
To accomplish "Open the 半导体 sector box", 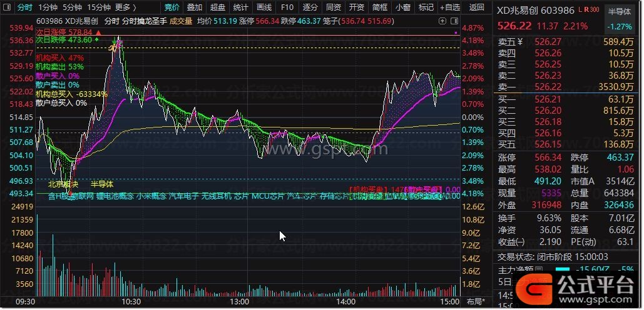I will point(620,19).
